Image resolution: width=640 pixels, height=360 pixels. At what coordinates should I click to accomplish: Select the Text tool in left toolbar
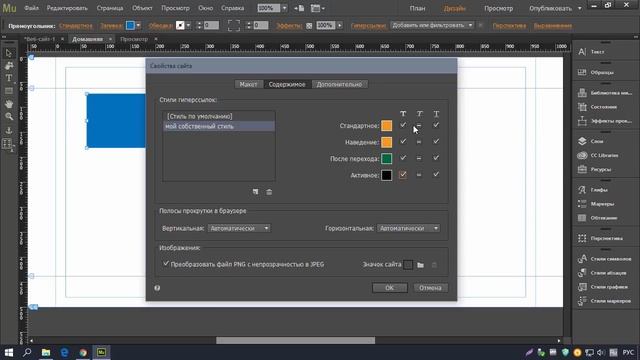click(9, 78)
